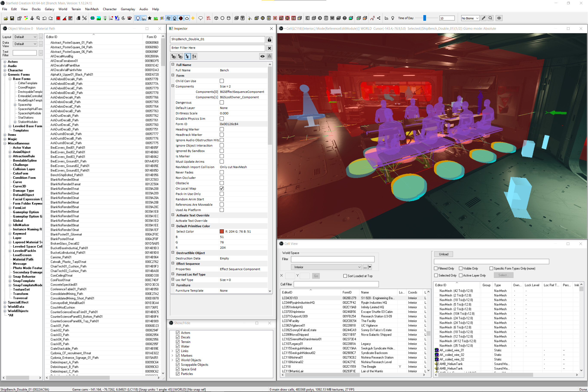Toggle snap to grid in the main toolbar
The width and height of the screenshot is (588, 392).
pos(59,18)
